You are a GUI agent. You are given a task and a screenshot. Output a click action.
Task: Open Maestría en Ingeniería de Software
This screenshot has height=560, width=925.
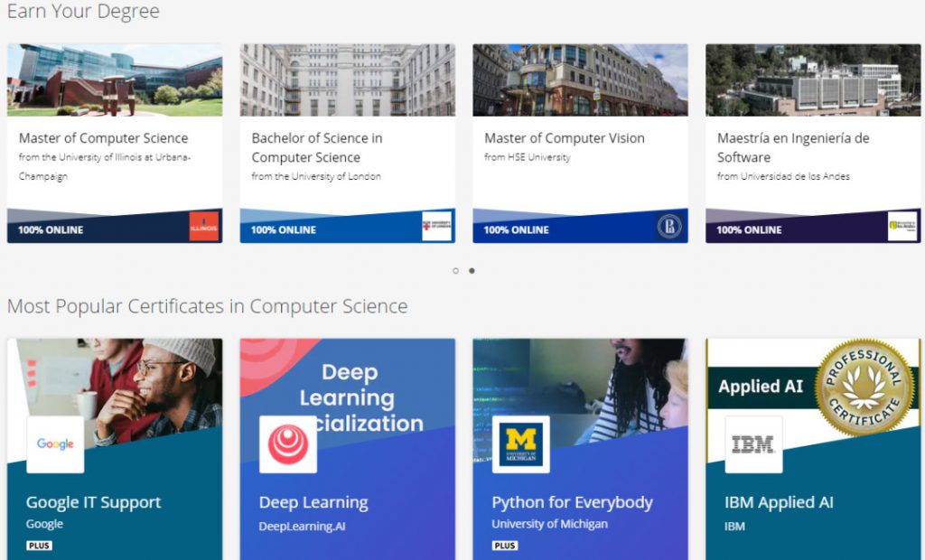click(x=793, y=147)
